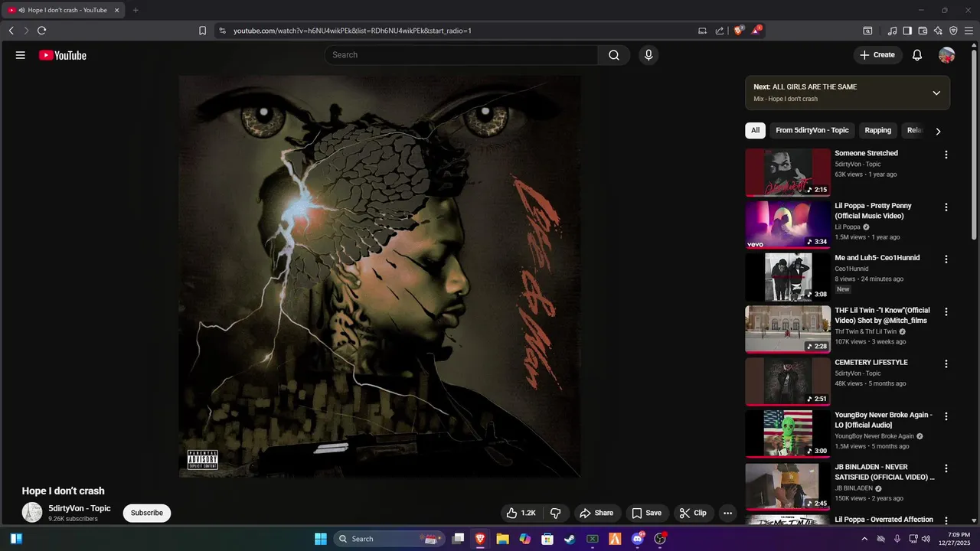Open Brave VPN shield icon

tap(953, 31)
